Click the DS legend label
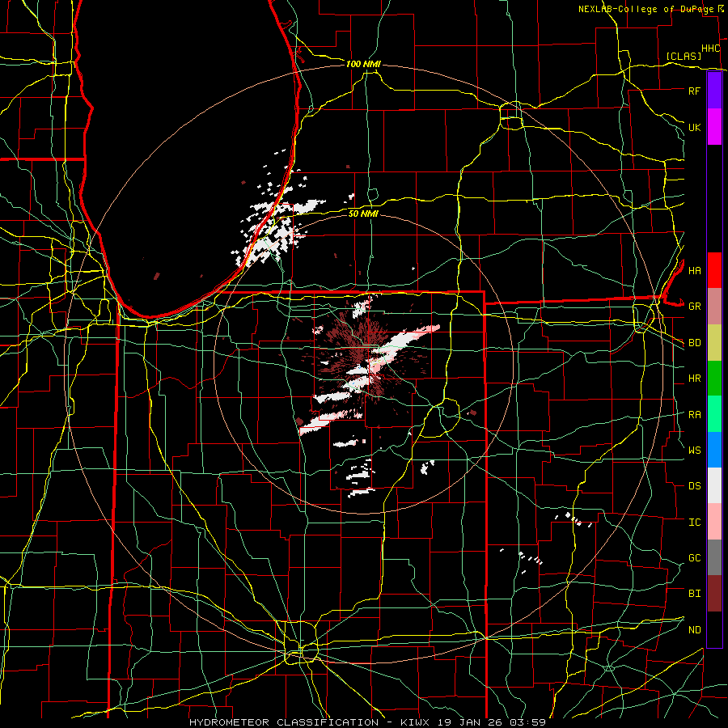This screenshot has width=728, height=728. 694,486
